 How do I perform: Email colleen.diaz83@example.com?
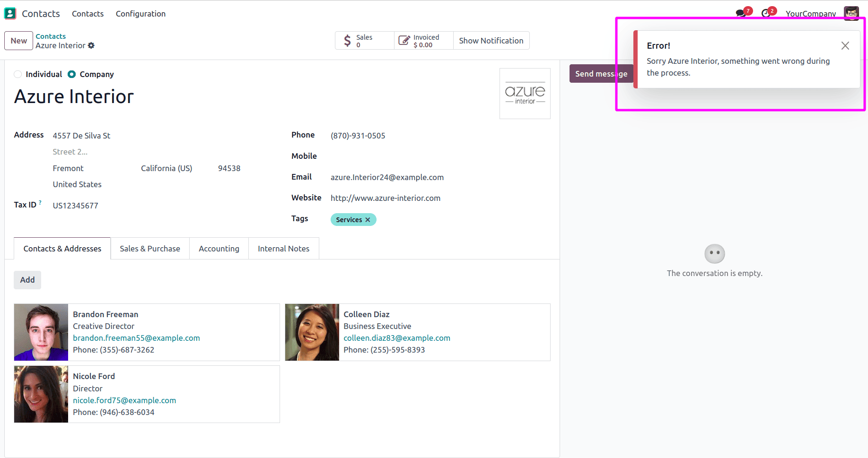coord(397,338)
